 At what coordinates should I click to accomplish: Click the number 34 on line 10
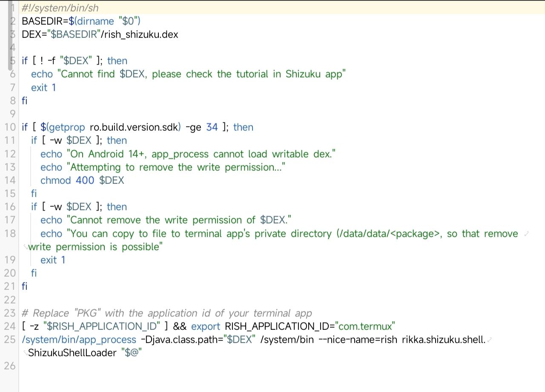click(x=212, y=127)
